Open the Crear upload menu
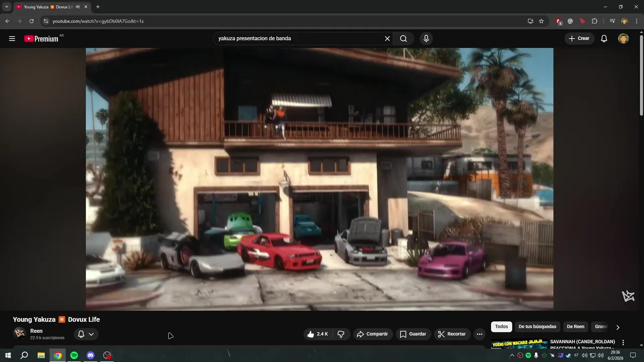The width and height of the screenshot is (644, 362). point(579,39)
